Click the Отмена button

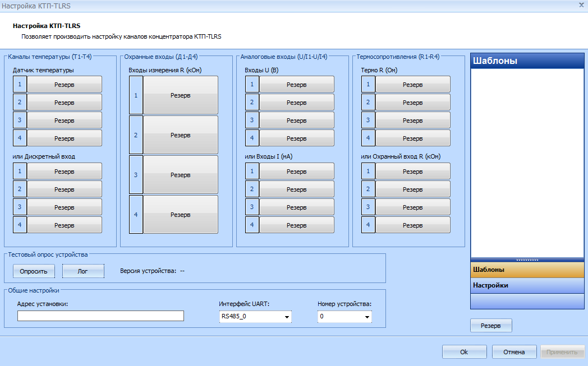[514, 352]
